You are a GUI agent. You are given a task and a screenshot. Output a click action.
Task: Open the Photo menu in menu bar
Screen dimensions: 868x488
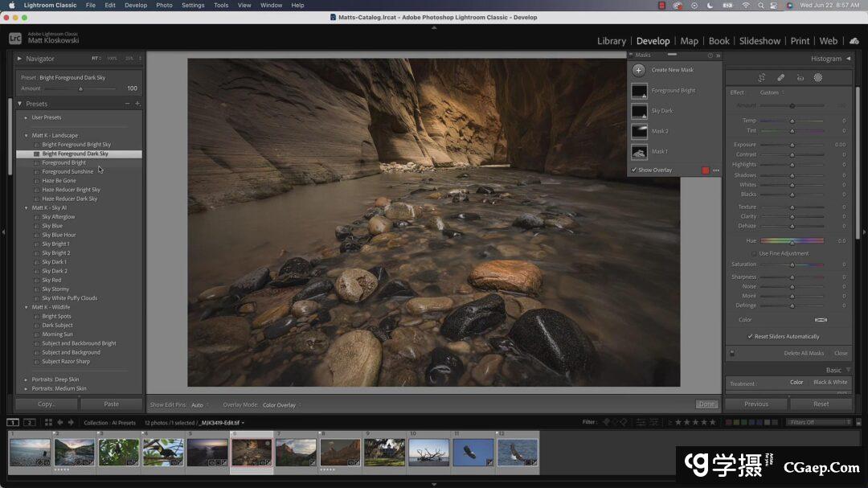tap(164, 5)
